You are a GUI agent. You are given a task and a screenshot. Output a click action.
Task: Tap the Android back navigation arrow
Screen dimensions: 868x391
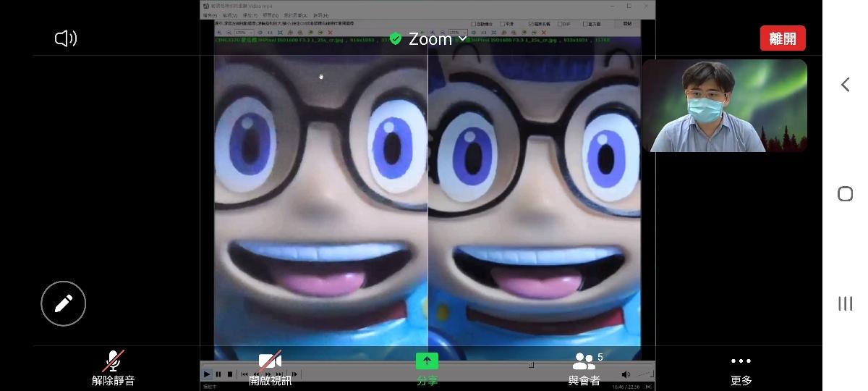click(845, 85)
